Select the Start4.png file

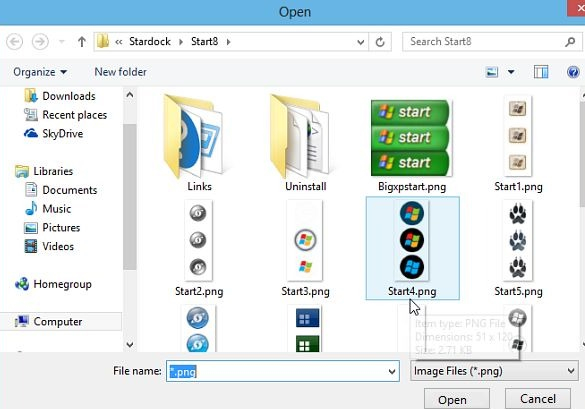click(x=412, y=248)
